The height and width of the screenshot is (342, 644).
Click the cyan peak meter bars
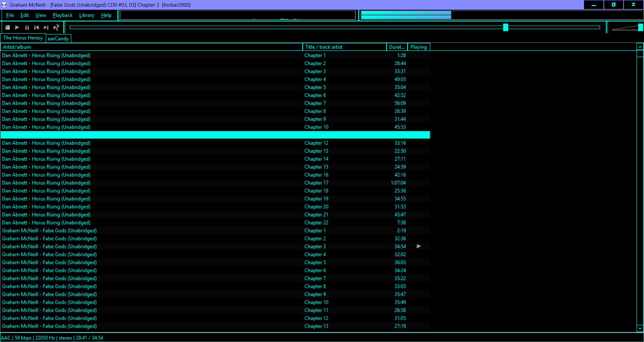pos(406,15)
